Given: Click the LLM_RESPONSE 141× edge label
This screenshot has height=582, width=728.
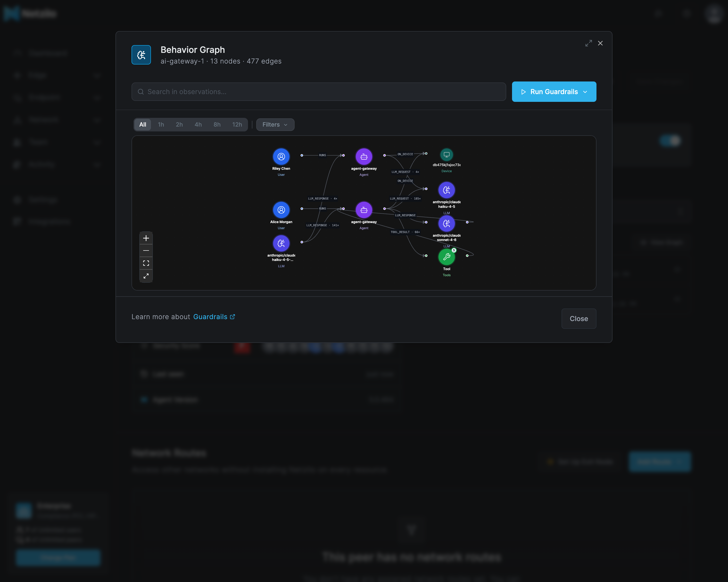Looking at the screenshot, I should coord(323,225).
